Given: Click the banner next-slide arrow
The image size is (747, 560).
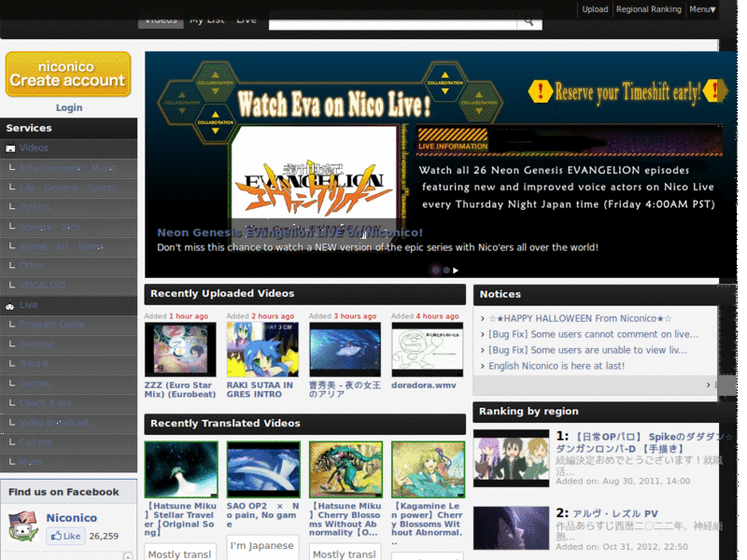Looking at the screenshot, I should coord(456,271).
